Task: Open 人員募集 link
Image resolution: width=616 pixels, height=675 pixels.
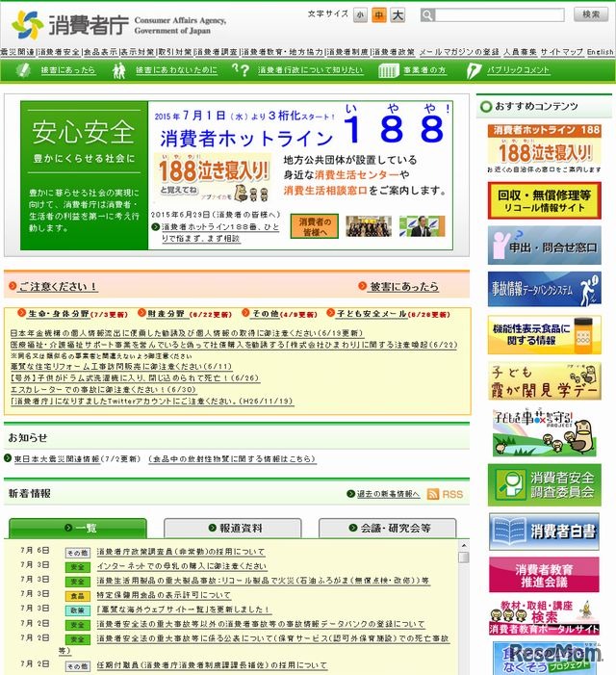Action: pyautogui.click(x=520, y=52)
